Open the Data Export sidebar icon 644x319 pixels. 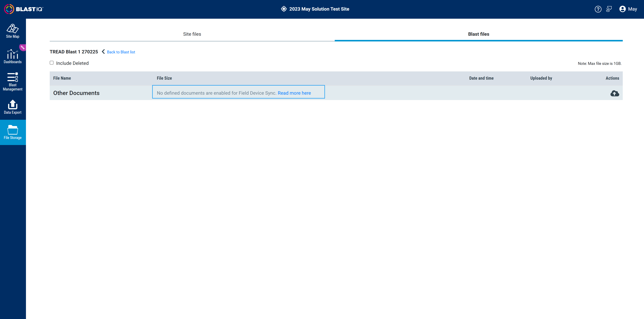12,107
